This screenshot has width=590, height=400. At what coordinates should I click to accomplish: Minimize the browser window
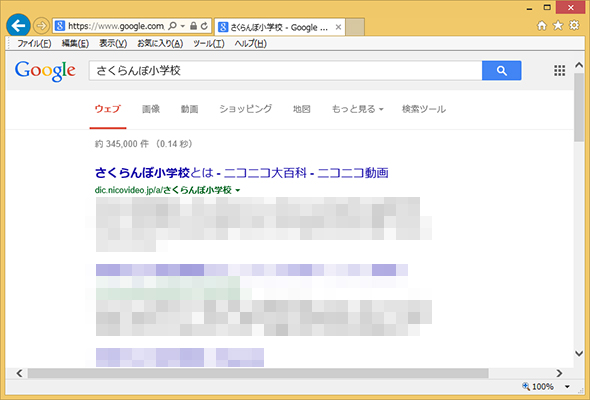pos(530,8)
